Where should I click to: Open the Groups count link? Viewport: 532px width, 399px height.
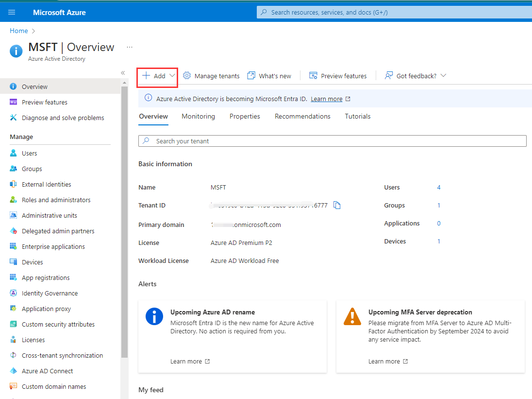(x=439, y=206)
